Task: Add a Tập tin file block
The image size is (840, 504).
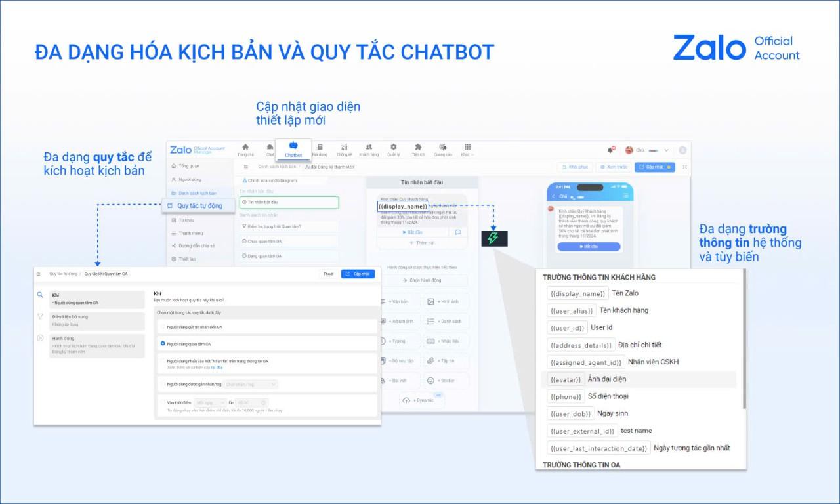Action: [x=447, y=361]
